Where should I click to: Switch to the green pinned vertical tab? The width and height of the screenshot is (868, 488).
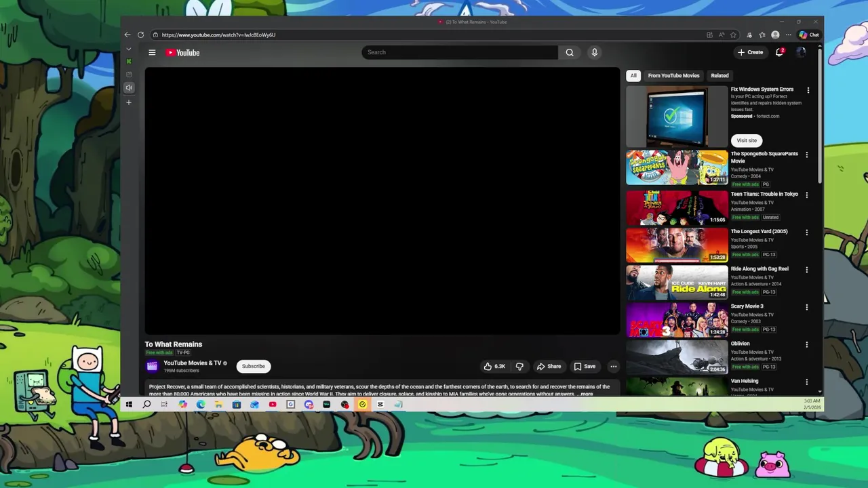click(129, 62)
